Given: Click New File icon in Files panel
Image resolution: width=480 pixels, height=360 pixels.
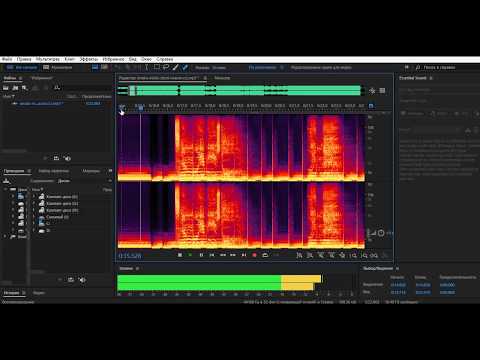Looking at the screenshot, I should click(x=25, y=88).
